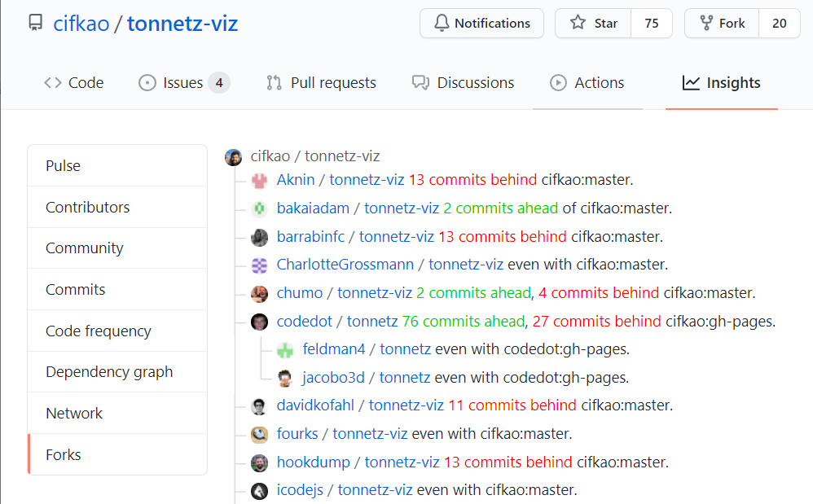Select the Insights tab
Screen dimensions: 813x504
coord(722,83)
